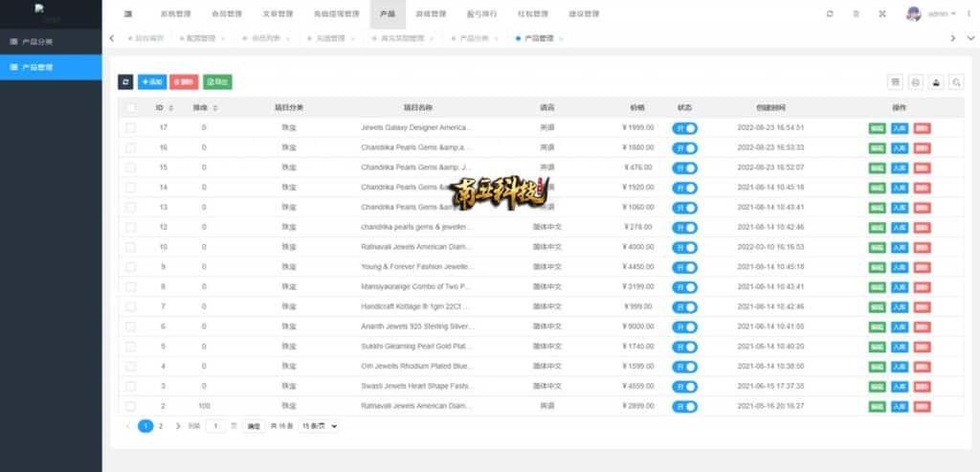
Task: Click the page number jump input field
Action: pos(216,426)
